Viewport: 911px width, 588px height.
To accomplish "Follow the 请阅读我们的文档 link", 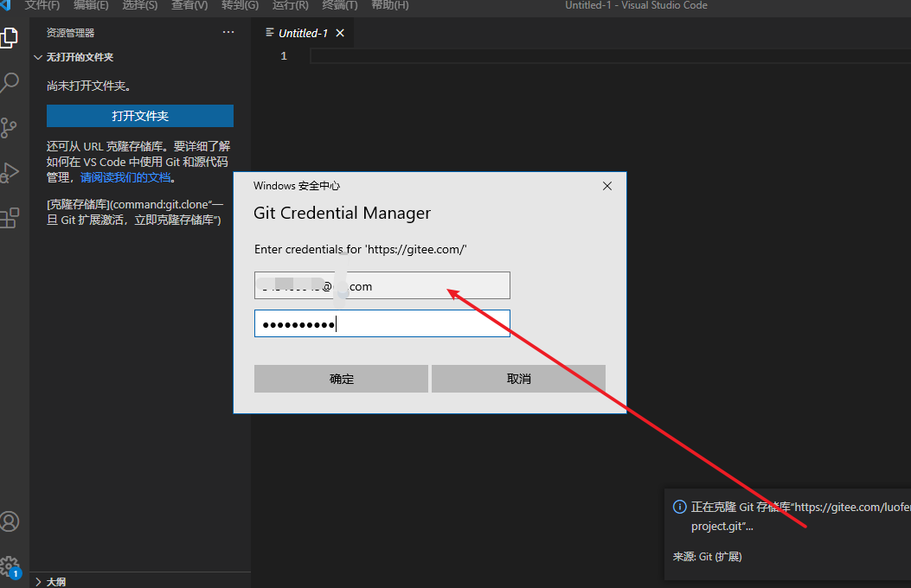I will (x=125, y=177).
